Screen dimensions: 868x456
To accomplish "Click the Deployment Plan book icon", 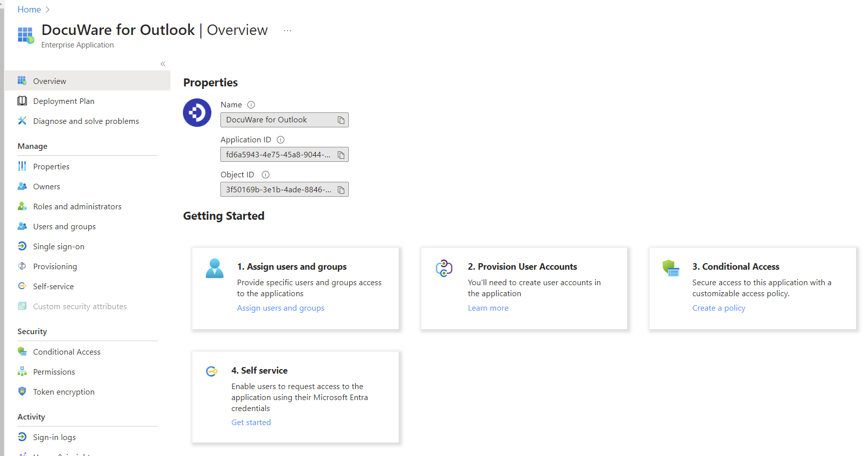I will (x=22, y=101).
